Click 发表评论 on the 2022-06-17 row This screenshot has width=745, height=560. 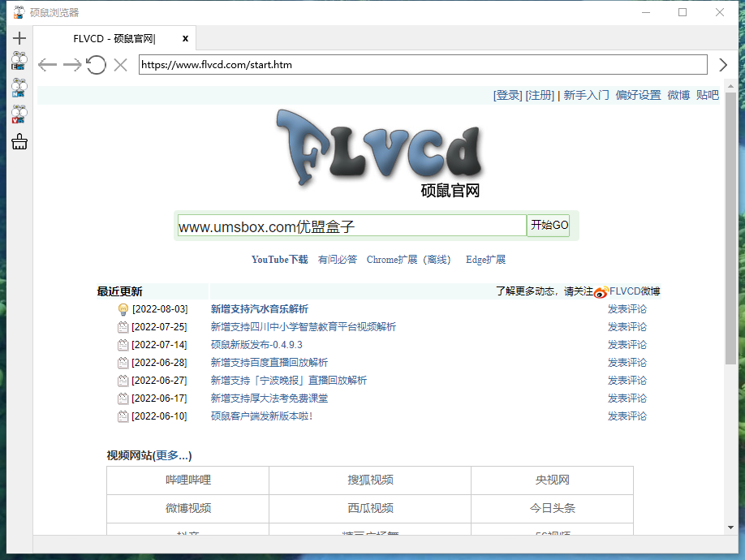627,398
